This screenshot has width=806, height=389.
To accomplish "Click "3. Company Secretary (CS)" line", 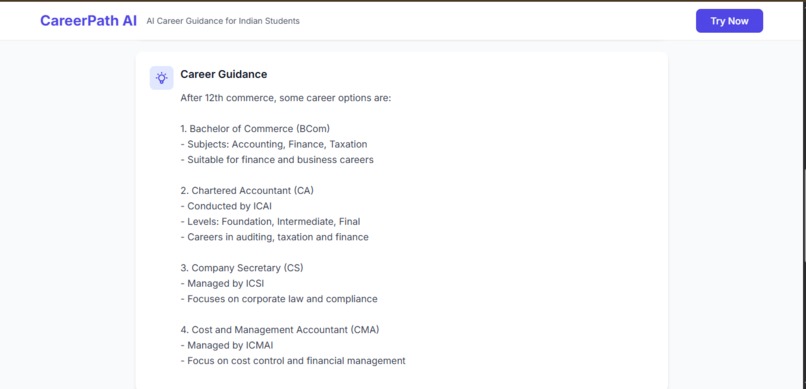I will click(242, 268).
